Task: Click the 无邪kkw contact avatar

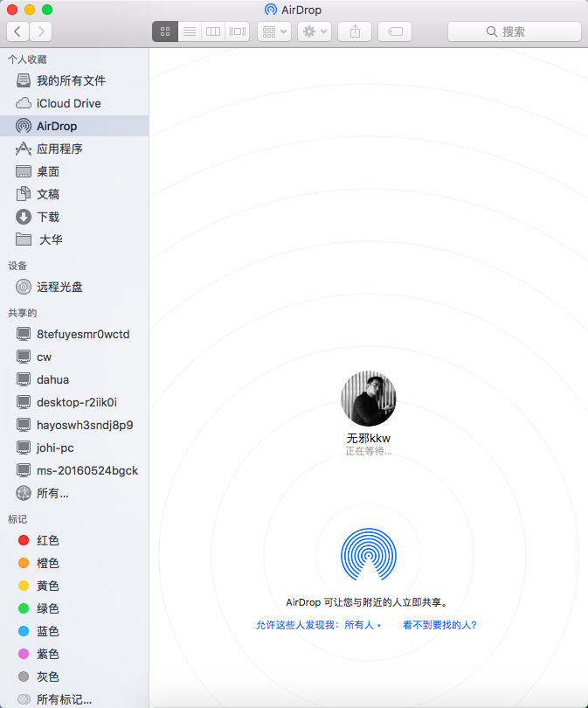Action: click(369, 399)
